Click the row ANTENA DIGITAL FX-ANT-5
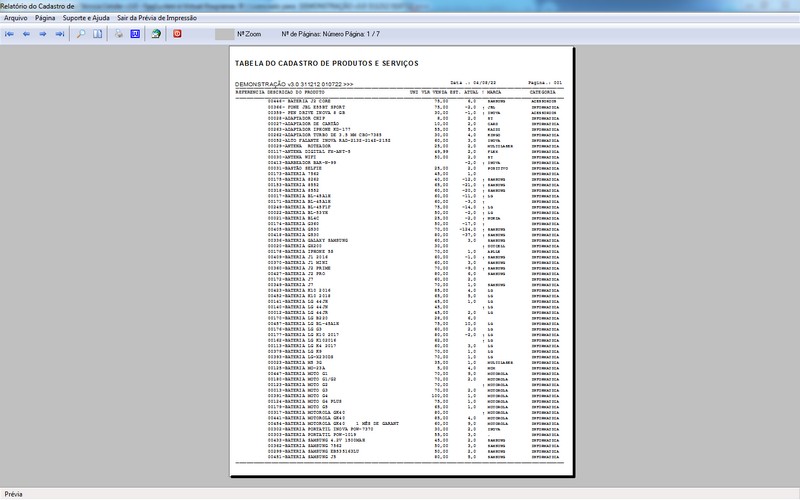Image resolution: width=800 pixels, height=500 pixels. click(413, 152)
